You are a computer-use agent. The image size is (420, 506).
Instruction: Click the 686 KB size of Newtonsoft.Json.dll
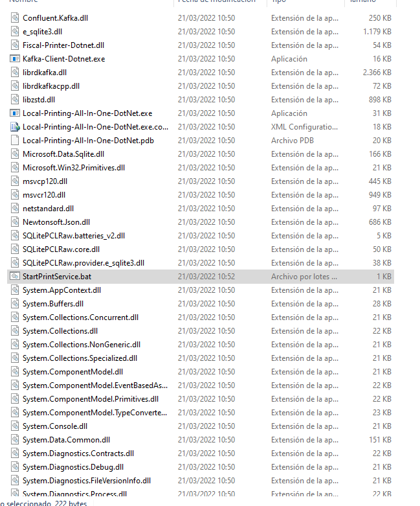[x=380, y=222]
